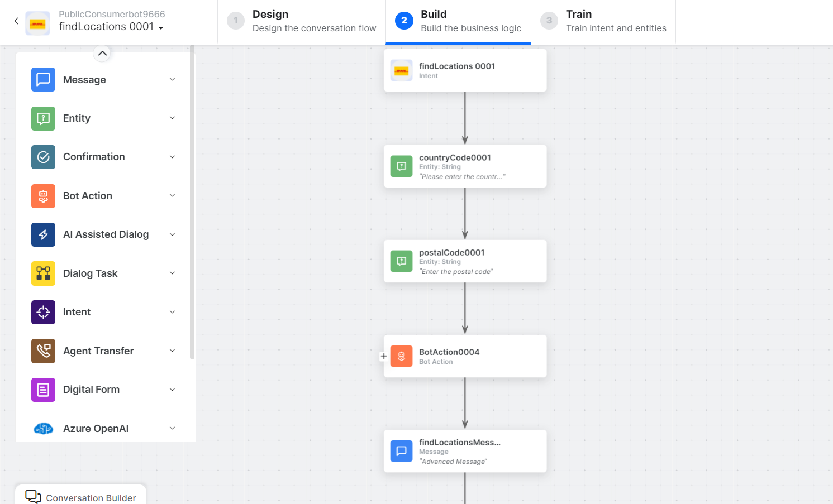Switch to the Design step tab
Image resolution: width=833 pixels, height=504 pixels.
click(302, 21)
